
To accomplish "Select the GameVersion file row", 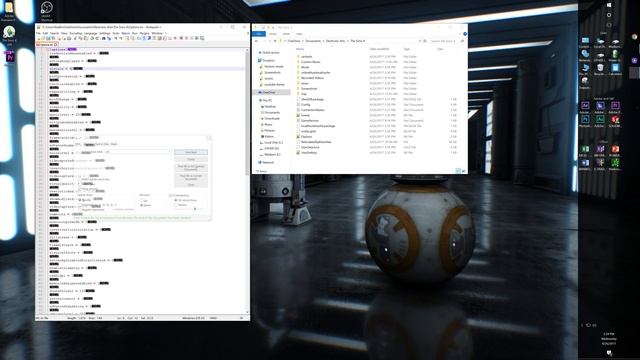I will point(376,121).
